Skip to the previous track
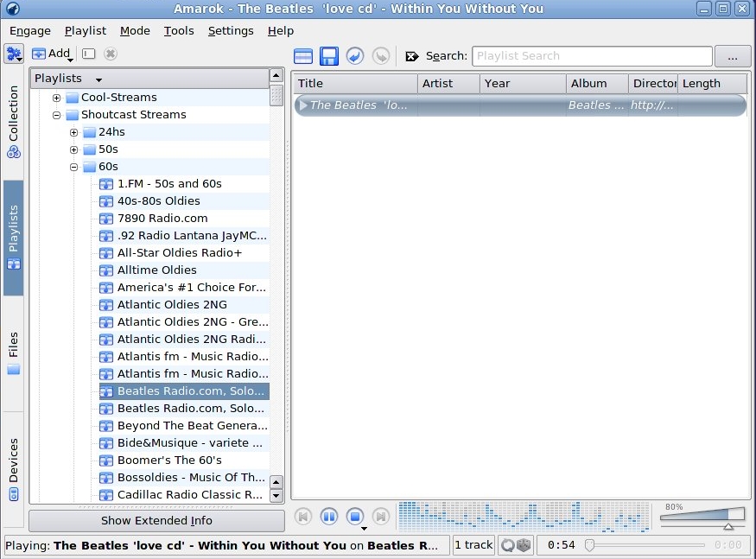This screenshot has width=756, height=559. pos(303,517)
